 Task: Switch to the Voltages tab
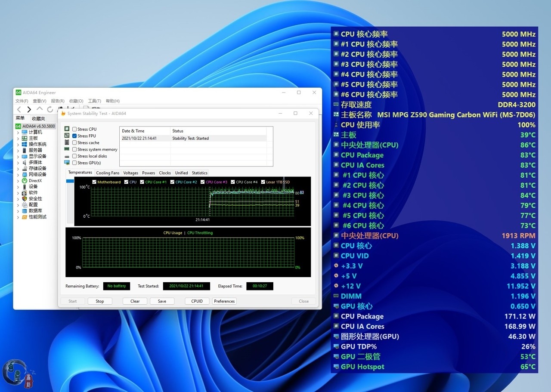tap(131, 173)
